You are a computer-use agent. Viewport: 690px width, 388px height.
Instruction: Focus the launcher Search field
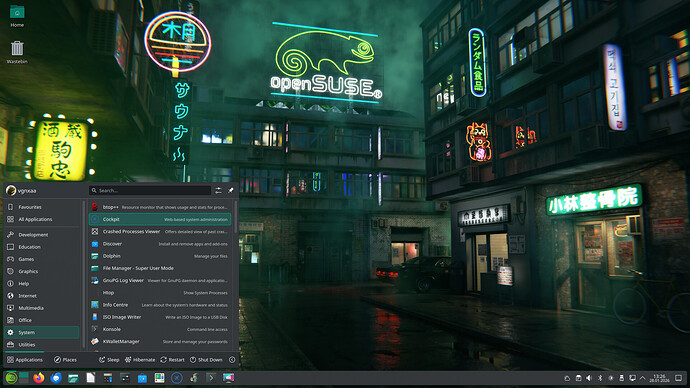(150, 190)
